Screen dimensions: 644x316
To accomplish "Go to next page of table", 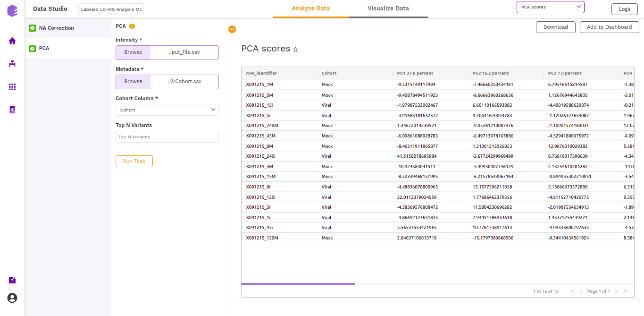I will point(616,291).
